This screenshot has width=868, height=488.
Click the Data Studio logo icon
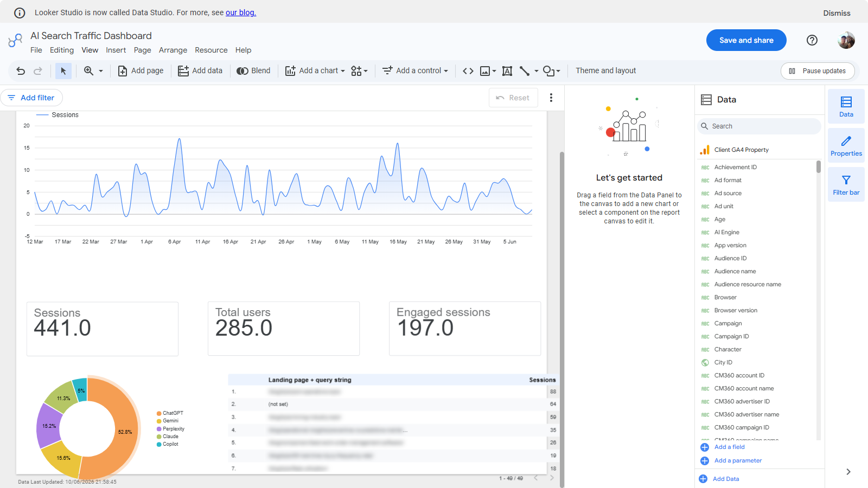(15, 40)
